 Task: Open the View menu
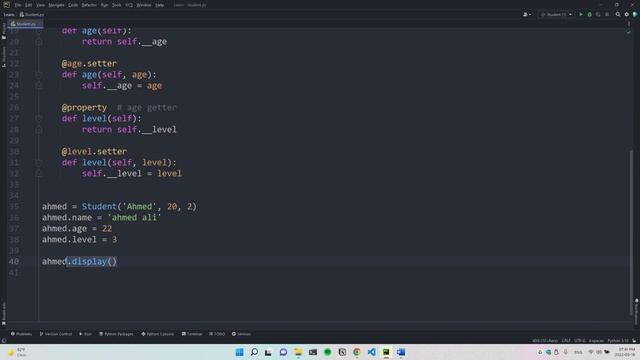(x=40, y=5)
